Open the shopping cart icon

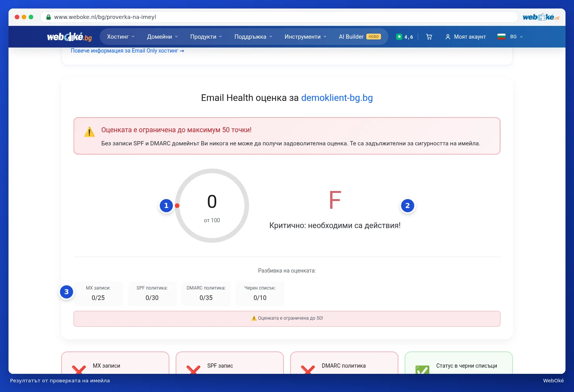(x=429, y=37)
